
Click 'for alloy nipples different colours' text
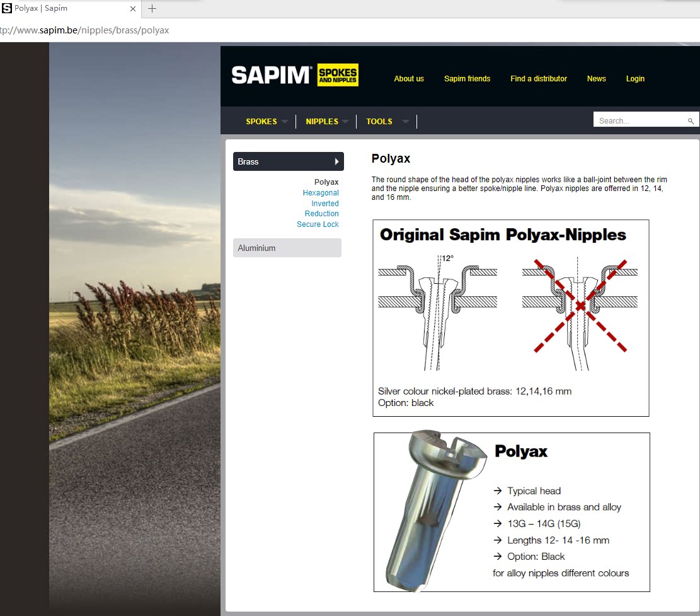tap(561, 573)
